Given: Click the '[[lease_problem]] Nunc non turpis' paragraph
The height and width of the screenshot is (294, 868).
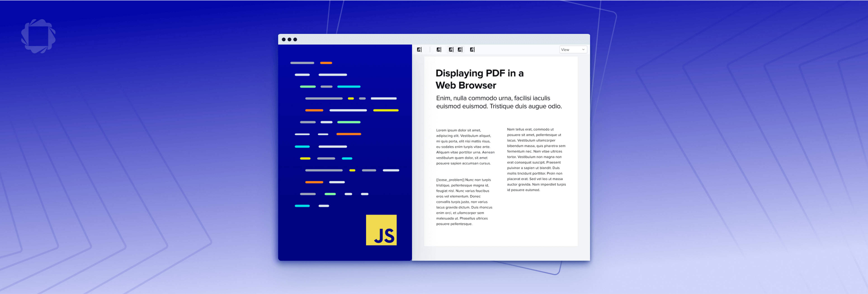Looking at the screenshot, I should (x=464, y=201).
